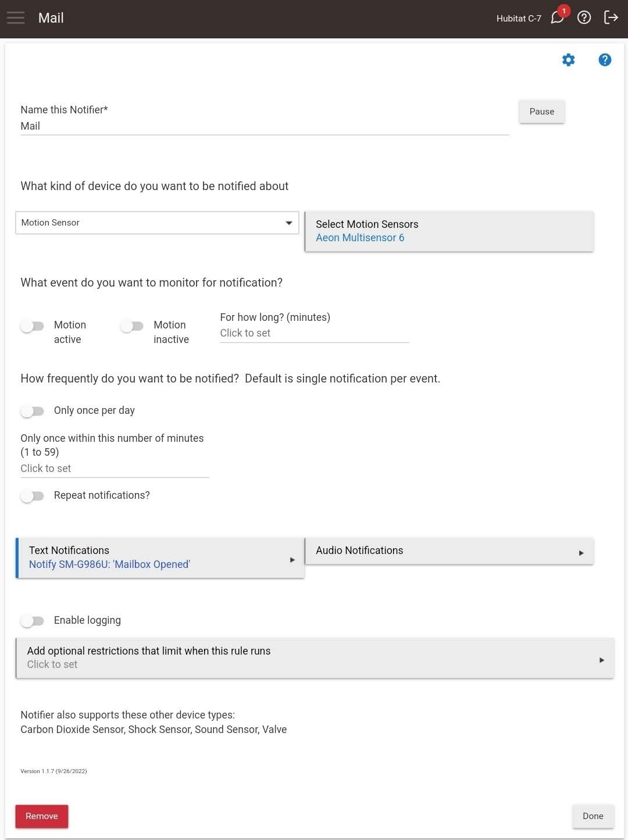Enable Only once per day
Image resolution: width=628 pixels, height=840 pixels.
tap(32, 411)
